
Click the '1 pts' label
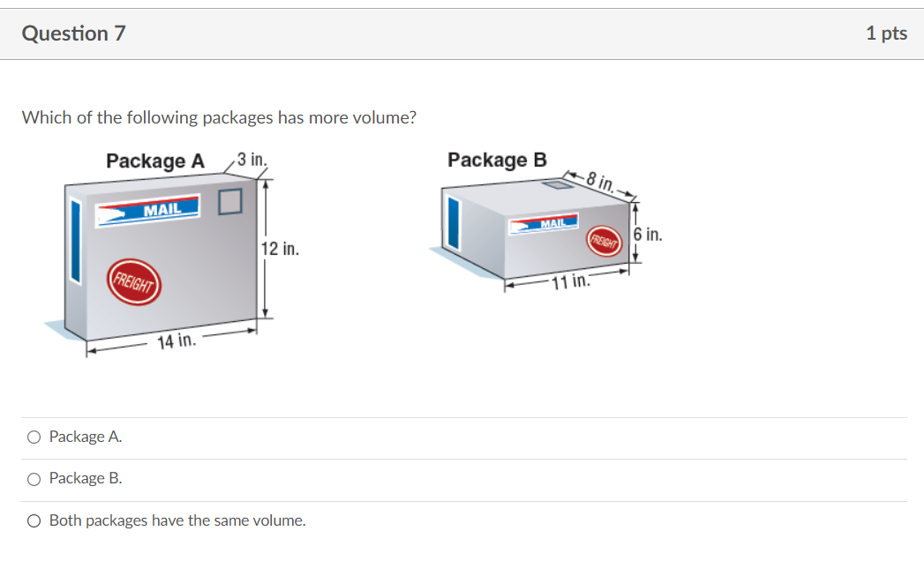pyautogui.click(x=888, y=33)
